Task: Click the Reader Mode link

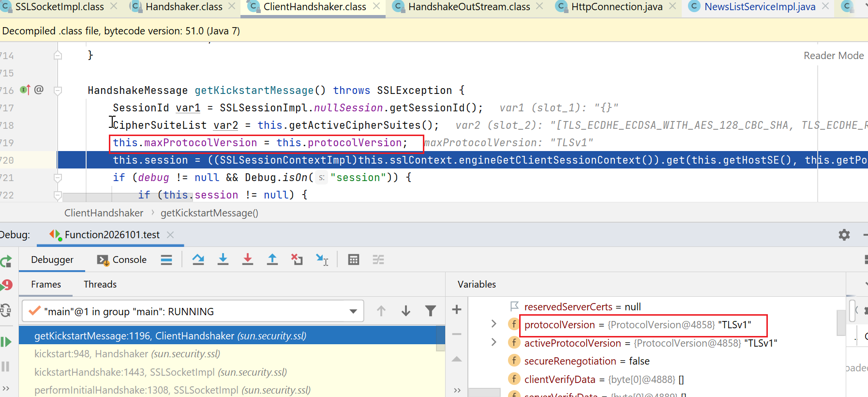Action: pyautogui.click(x=833, y=56)
